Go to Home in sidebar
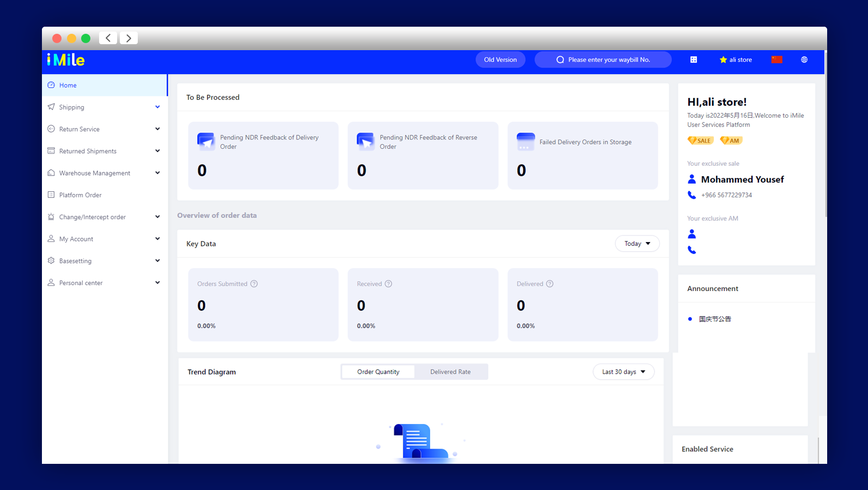 (68, 86)
